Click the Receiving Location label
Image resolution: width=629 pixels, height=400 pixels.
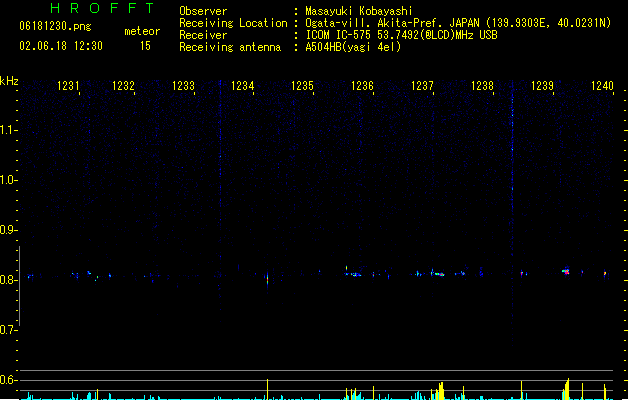pos(233,23)
